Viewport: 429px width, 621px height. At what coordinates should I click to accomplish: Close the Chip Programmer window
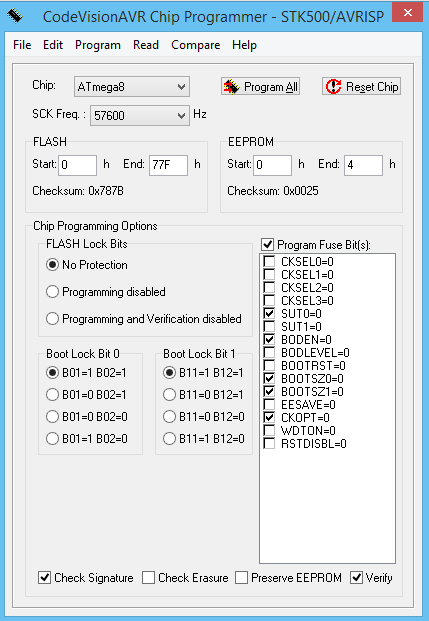click(408, 13)
